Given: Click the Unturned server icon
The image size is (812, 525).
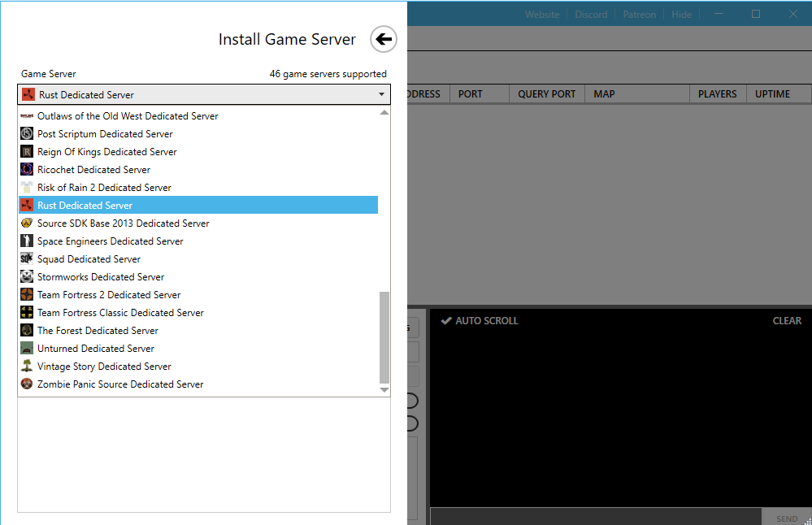Looking at the screenshot, I should coord(27,348).
